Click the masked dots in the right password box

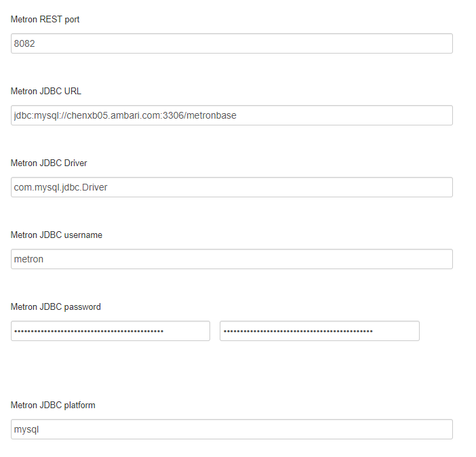pos(298,331)
